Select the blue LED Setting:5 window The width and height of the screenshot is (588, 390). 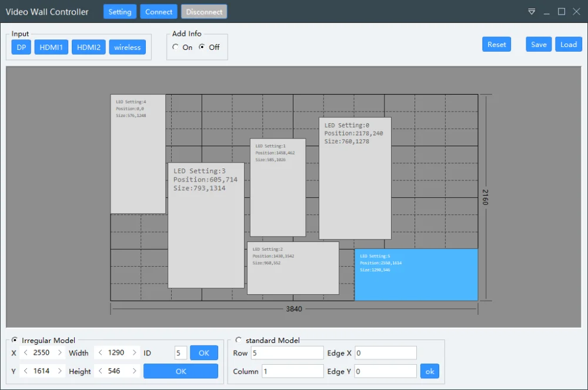coord(416,275)
